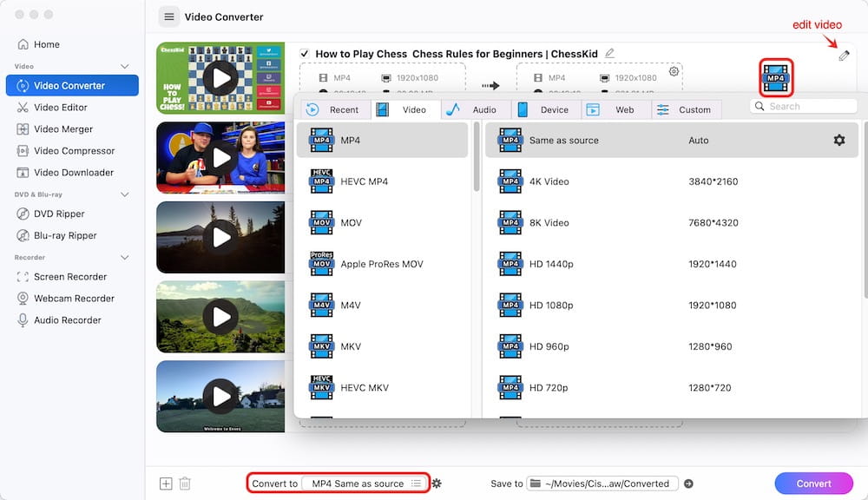Image resolution: width=868 pixels, height=500 pixels.
Task: Choose HD 1080p preset
Action: point(672,305)
